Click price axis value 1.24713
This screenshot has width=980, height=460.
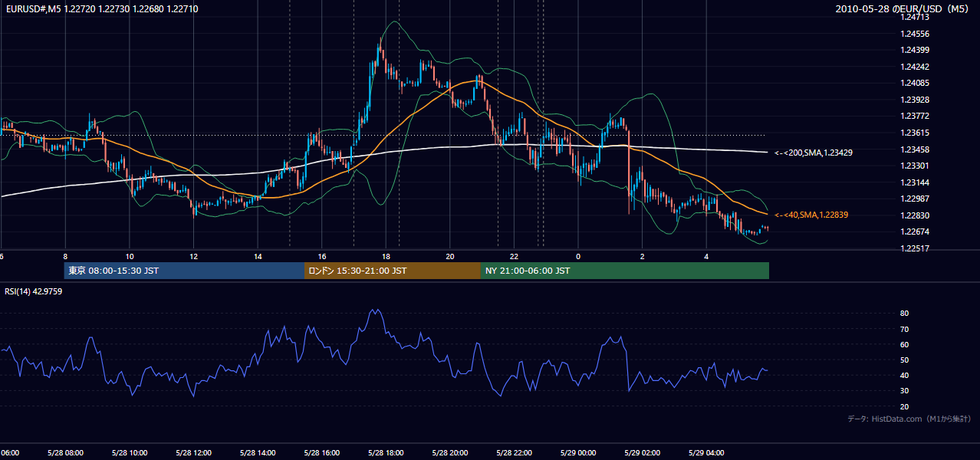pos(916,17)
